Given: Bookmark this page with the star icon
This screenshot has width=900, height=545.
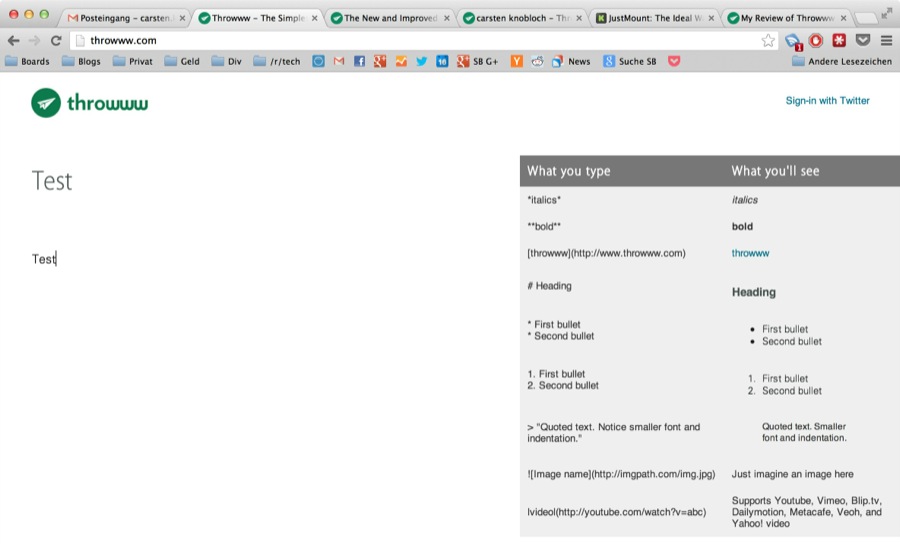Looking at the screenshot, I should [767, 41].
